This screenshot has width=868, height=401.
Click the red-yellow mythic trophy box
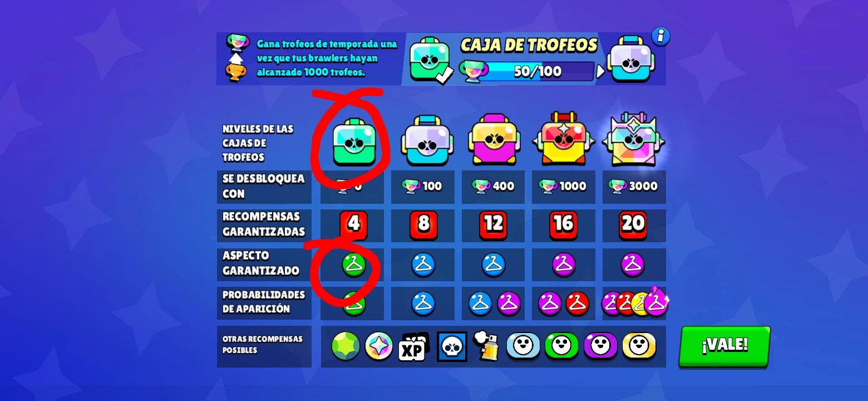(564, 139)
